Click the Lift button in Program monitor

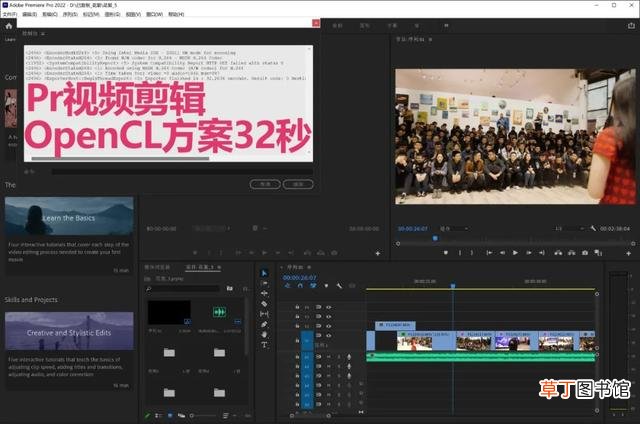(x=558, y=253)
